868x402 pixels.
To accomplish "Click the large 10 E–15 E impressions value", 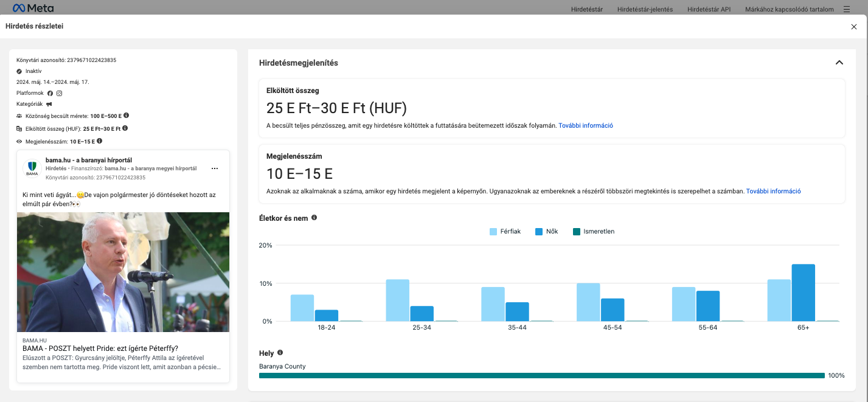I will 299,174.
